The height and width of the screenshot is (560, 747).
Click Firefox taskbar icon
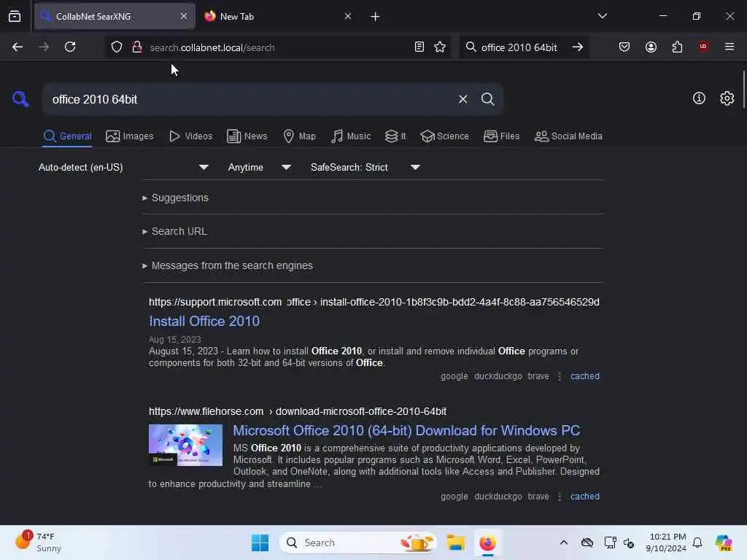click(x=487, y=542)
